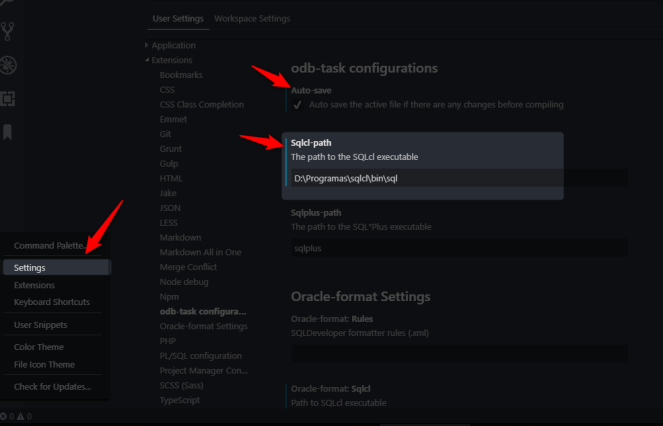
Task: Select Keyboard Shortcuts menu entry
Action: (51, 302)
